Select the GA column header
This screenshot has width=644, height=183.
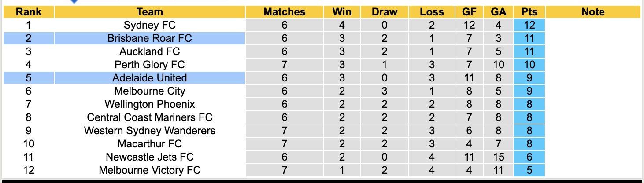(x=498, y=12)
